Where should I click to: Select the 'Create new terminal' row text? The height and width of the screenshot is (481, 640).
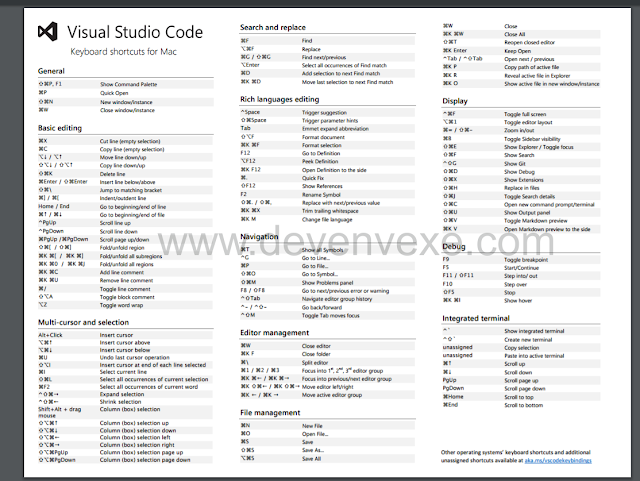(x=528, y=340)
